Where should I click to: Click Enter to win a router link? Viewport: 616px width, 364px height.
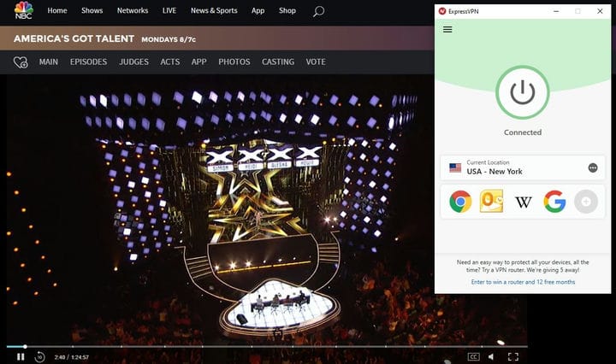[523, 282]
